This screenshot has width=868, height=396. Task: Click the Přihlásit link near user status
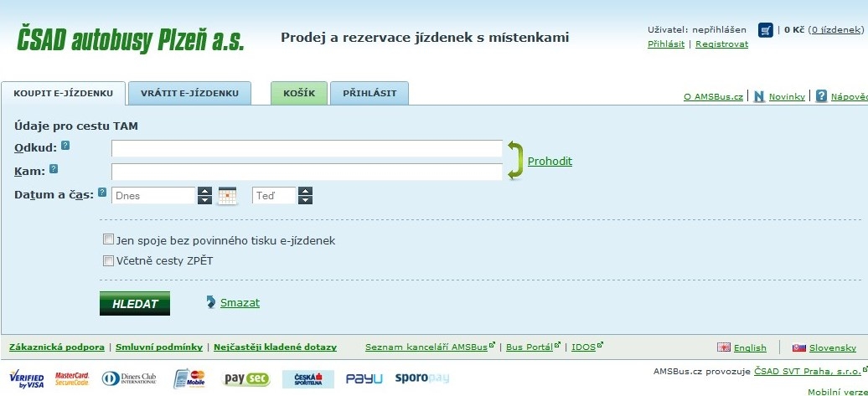pyautogui.click(x=666, y=44)
